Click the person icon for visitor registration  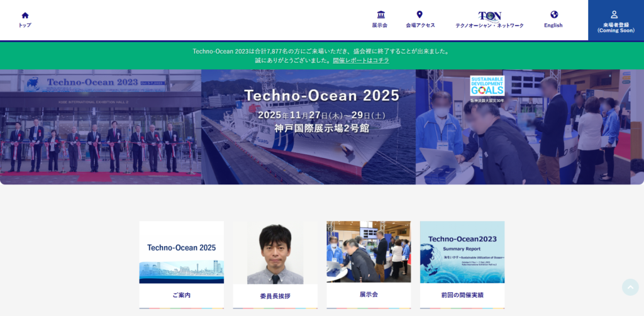pos(614,15)
